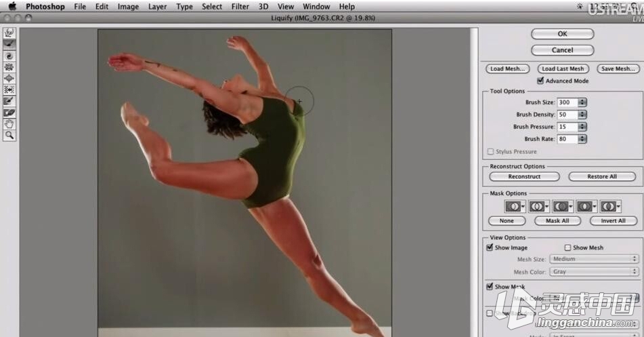Image resolution: width=644 pixels, height=337 pixels.
Task: Select the Forward Warp tool
Action: [9, 33]
